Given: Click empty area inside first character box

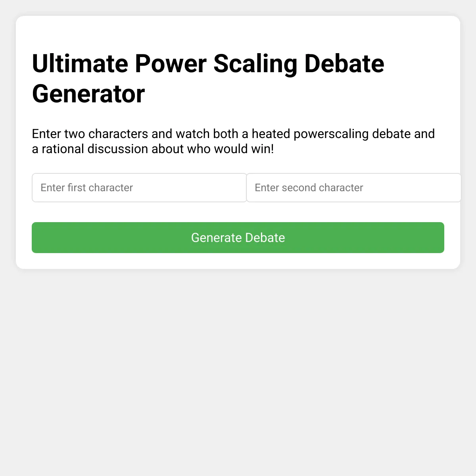Looking at the screenshot, I should (x=190, y=188).
